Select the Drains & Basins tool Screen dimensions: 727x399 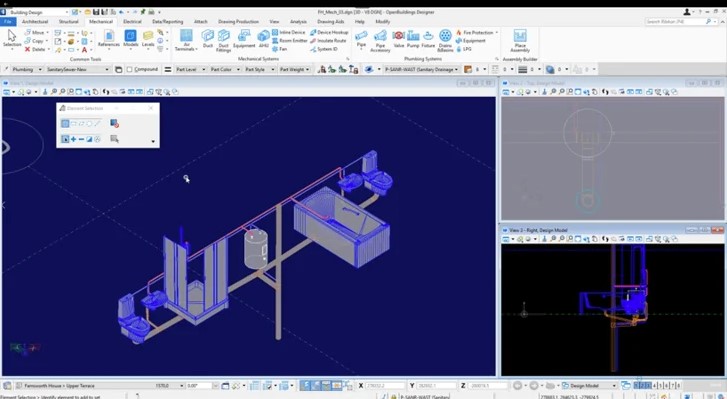point(445,40)
